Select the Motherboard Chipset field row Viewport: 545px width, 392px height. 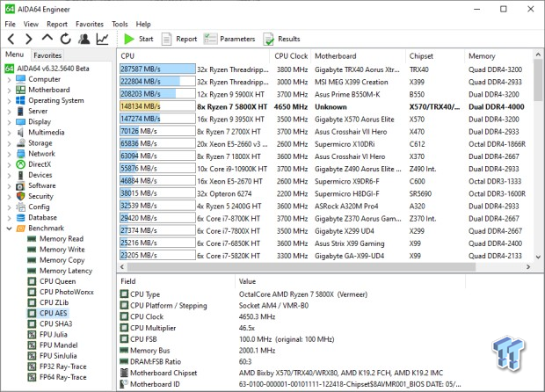click(292, 373)
